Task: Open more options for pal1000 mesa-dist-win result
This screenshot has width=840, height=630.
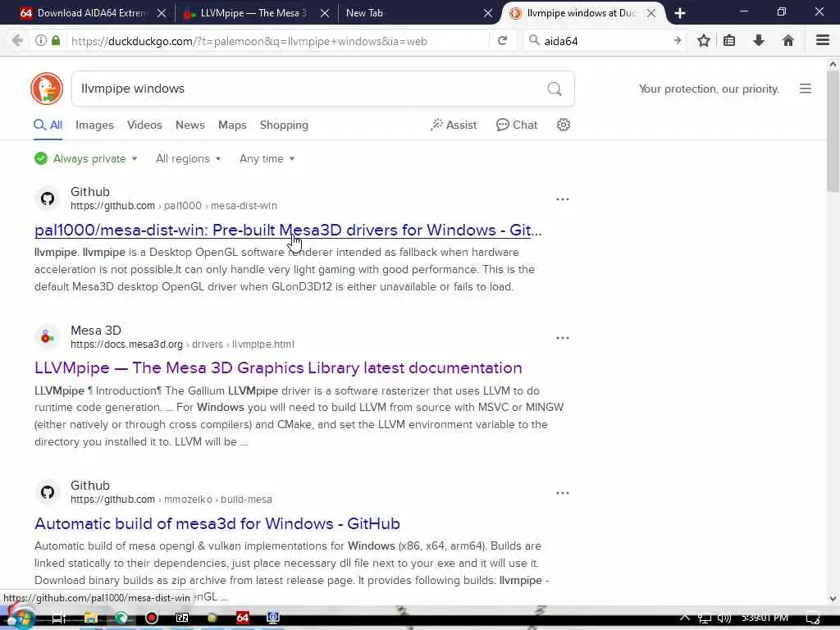Action: point(562,199)
